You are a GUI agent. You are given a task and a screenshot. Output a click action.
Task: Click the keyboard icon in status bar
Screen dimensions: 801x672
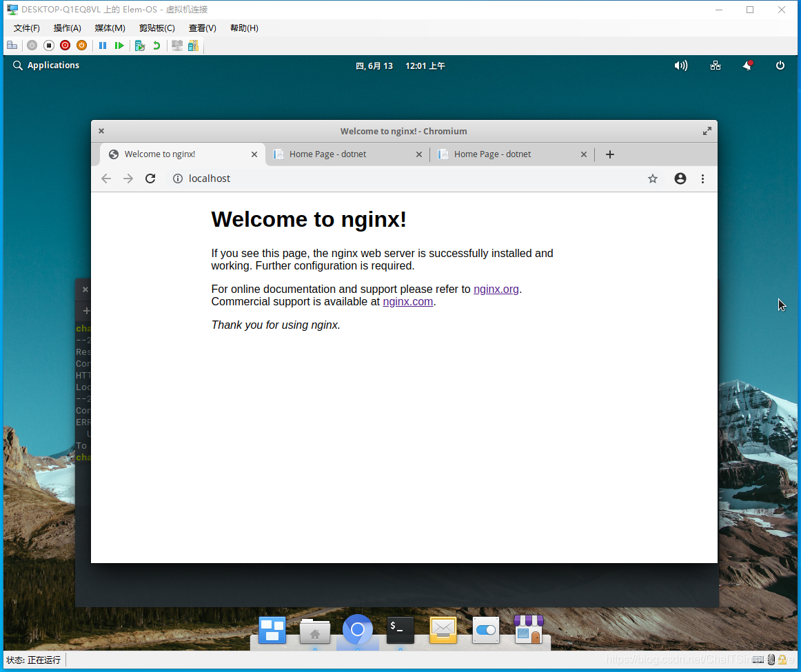[x=758, y=660]
